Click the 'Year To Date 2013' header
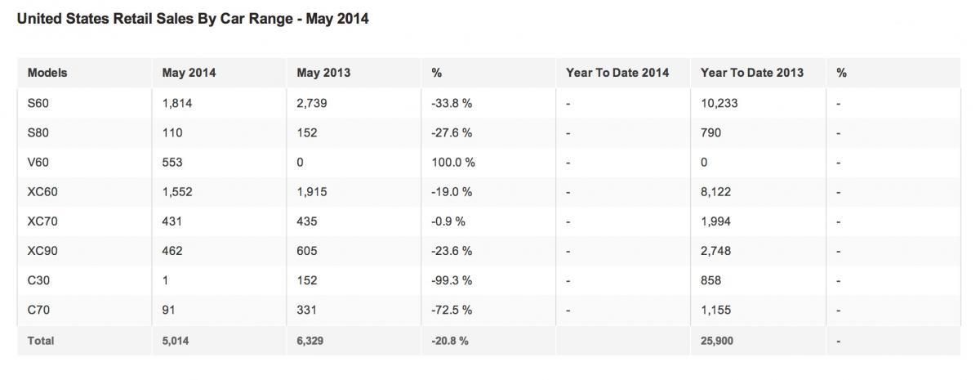Viewport: 980px width, 380px height. click(751, 73)
